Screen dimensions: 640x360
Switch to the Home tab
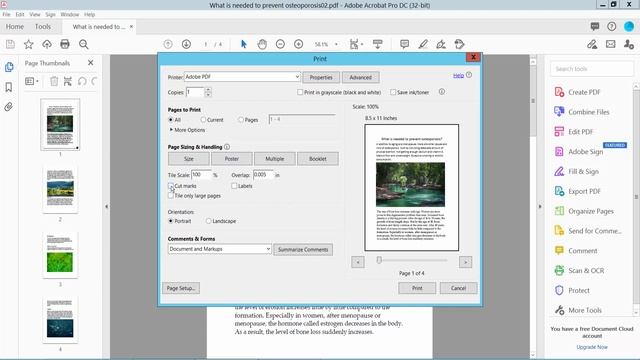point(15,27)
